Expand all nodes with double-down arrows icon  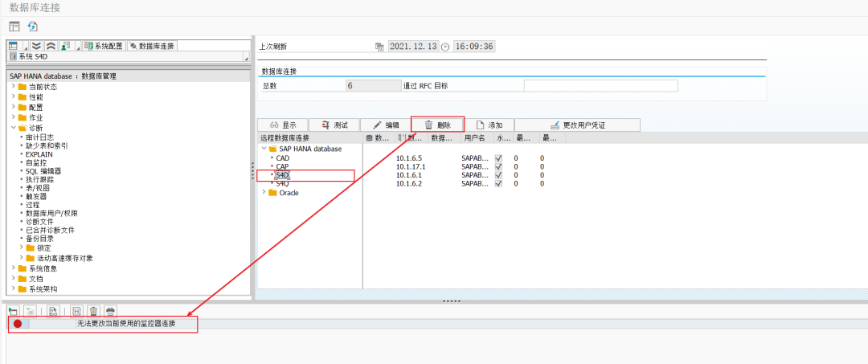(x=36, y=46)
